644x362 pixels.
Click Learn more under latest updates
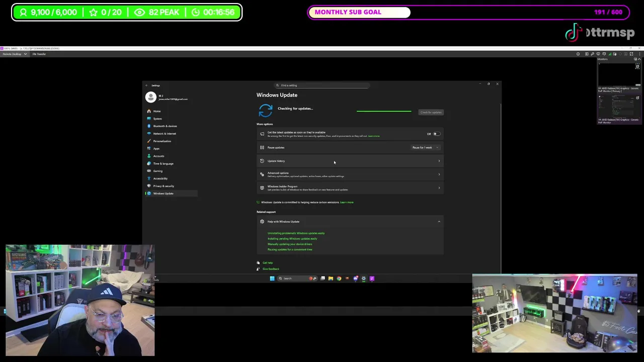click(x=374, y=136)
